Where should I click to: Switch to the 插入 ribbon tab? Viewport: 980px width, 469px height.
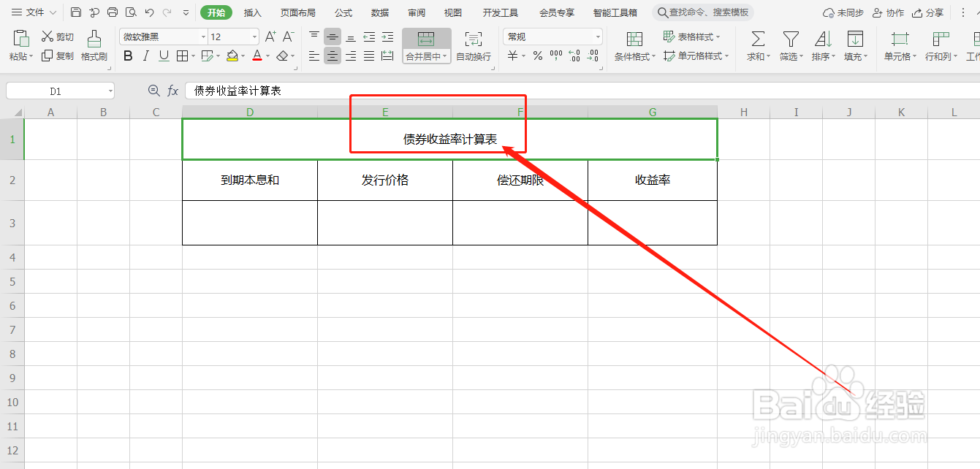click(x=252, y=12)
